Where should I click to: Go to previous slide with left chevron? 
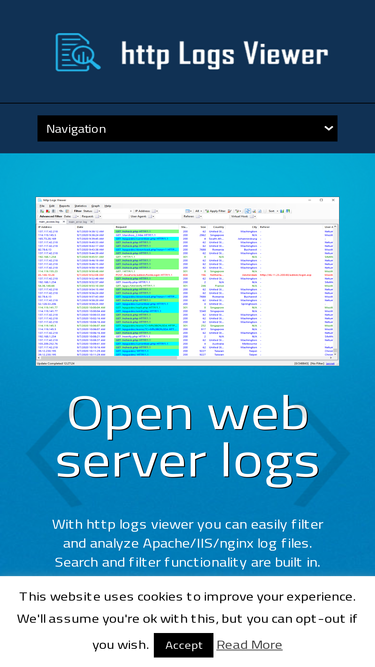tap(53, 453)
